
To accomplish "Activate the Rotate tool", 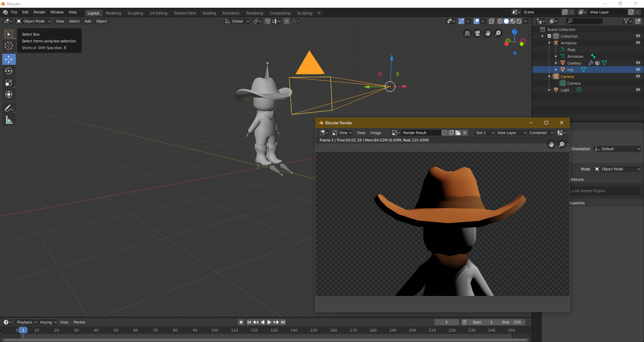I will tap(9, 71).
